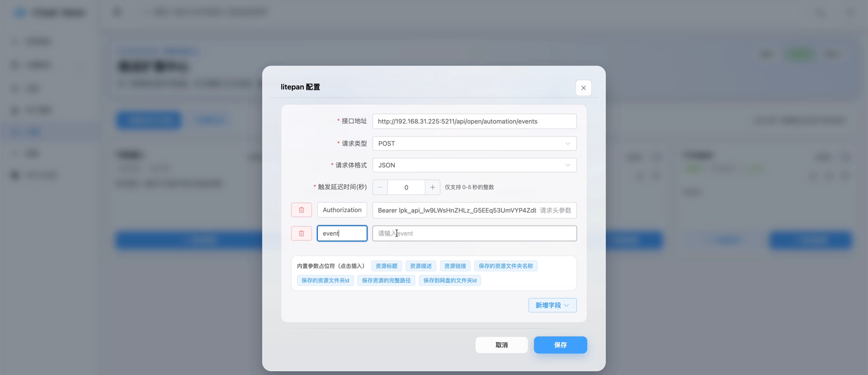This screenshot has height=375, width=868.
Task: Insert the 保存的资源文件夹名称 placeholder
Action: coord(506,266)
